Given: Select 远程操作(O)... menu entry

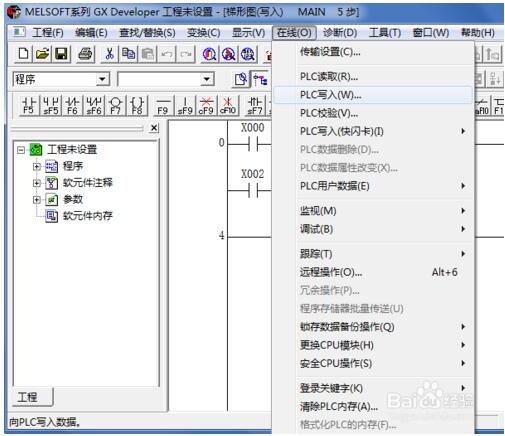Looking at the screenshot, I should click(373, 272).
